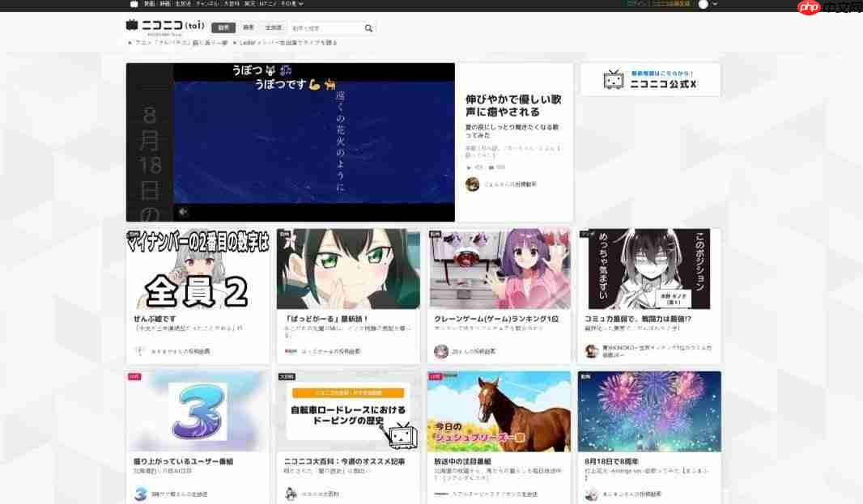Click the user avatar circle in the top bar

pyautogui.click(x=704, y=4)
